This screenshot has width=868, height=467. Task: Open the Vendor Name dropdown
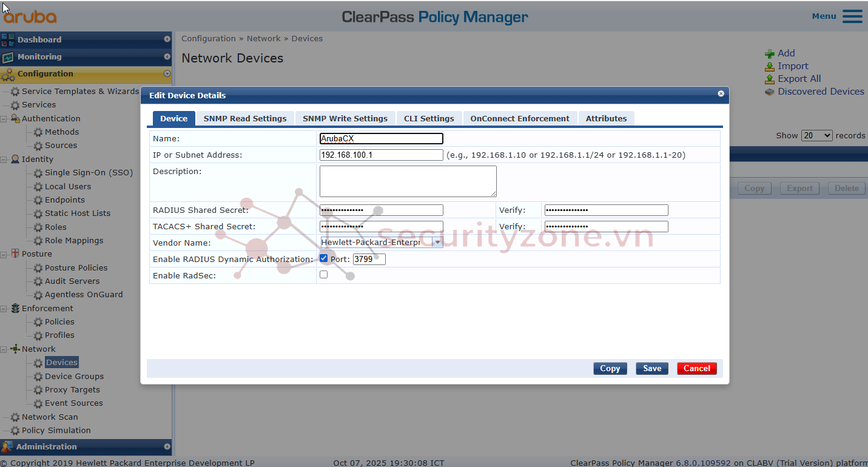[x=437, y=243]
